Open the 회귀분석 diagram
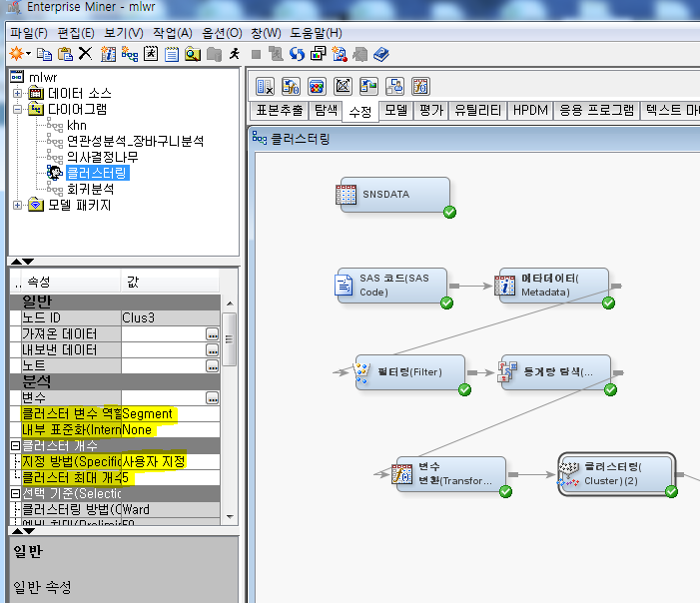 click(90, 190)
